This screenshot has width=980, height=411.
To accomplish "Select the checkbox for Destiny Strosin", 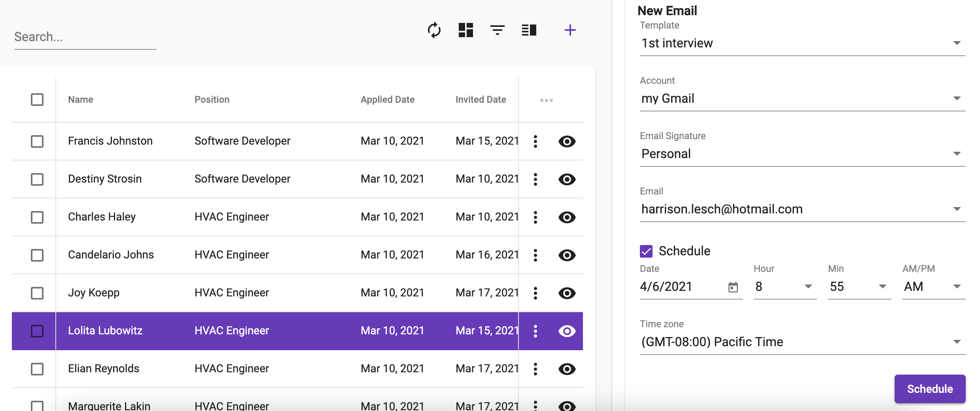I will coord(37,179).
